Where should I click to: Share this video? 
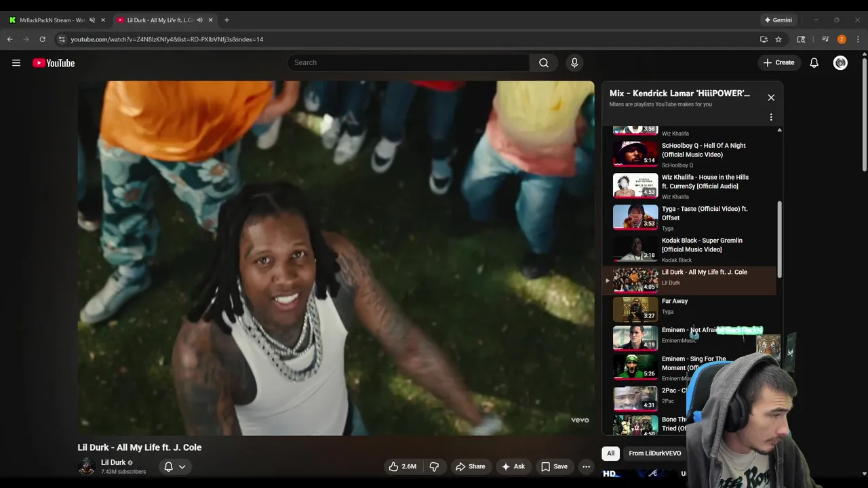[470, 466]
